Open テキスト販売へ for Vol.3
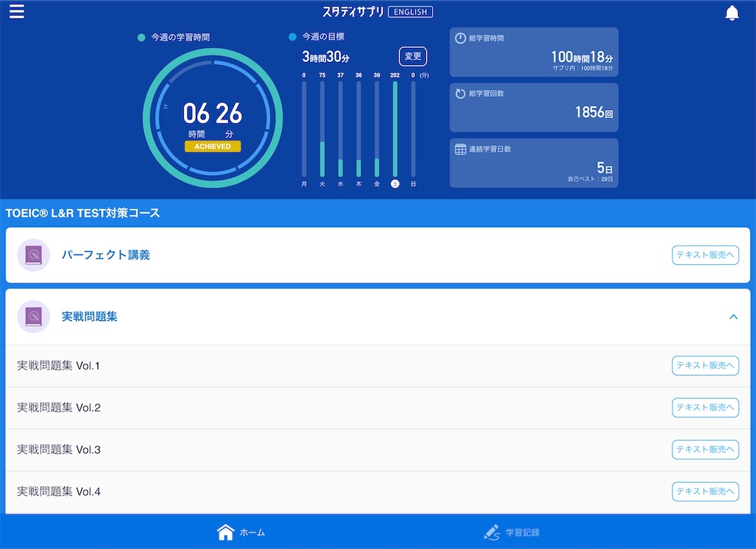Screen dimensions: 756x549 pos(705,449)
